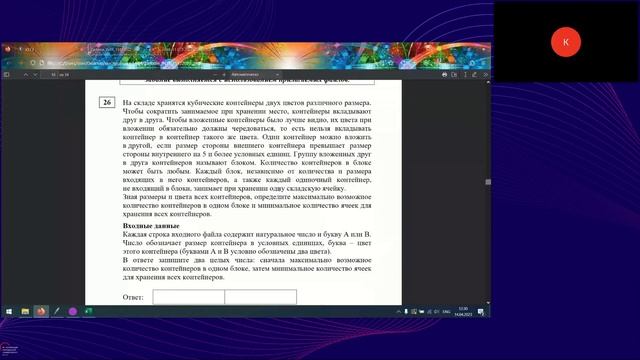Zoom out of the PDF document
The width and height of the screenshot is (640, 360).
tap(215, 75)
